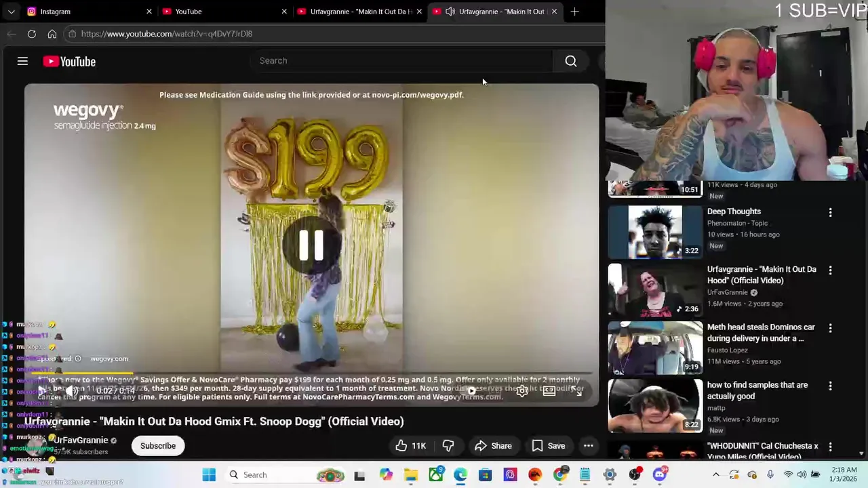This screenshot has width=868, height=488.
Task: Open Meth head steals Dominos car thumbnail
Action: [x=655, y=348]
